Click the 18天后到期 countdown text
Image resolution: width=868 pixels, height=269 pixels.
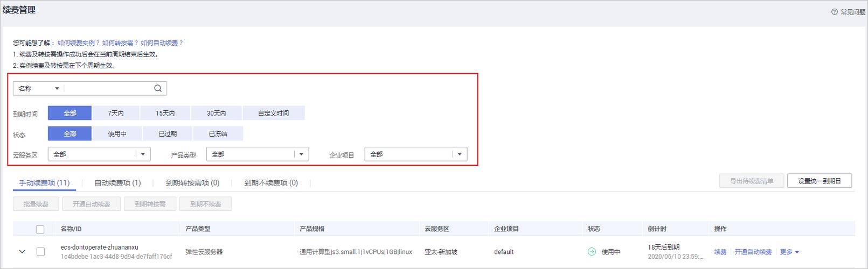664,247
